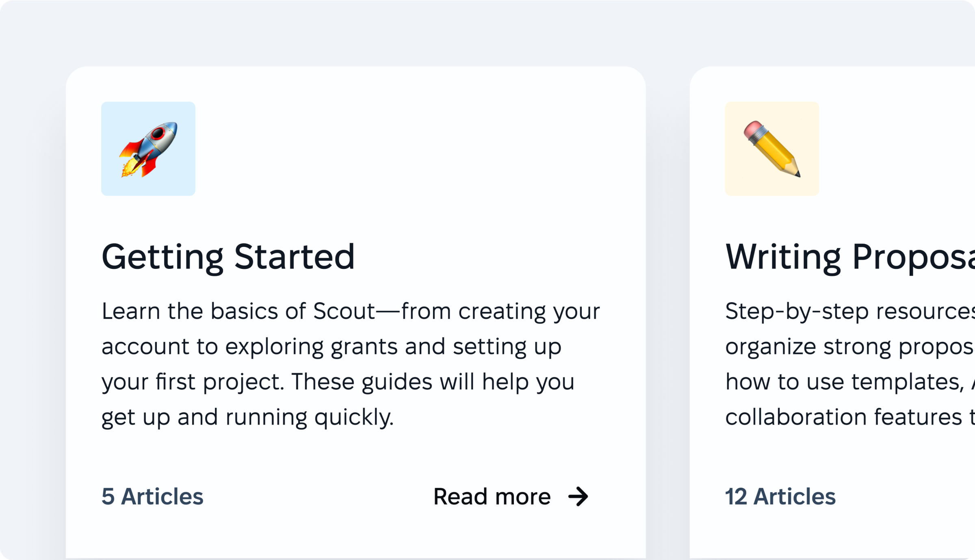
Task: Click the "your first project" text line
Action: pyautogui.click(x=338, y=382)
